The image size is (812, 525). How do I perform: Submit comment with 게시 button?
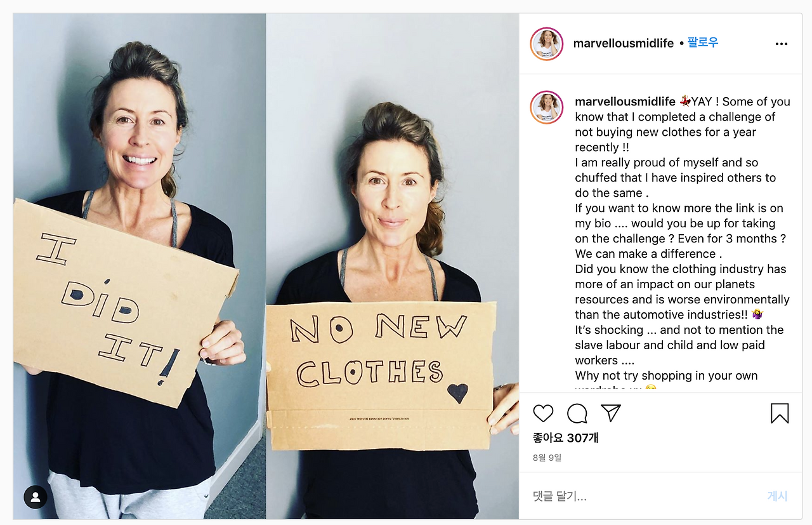[777, 496]
